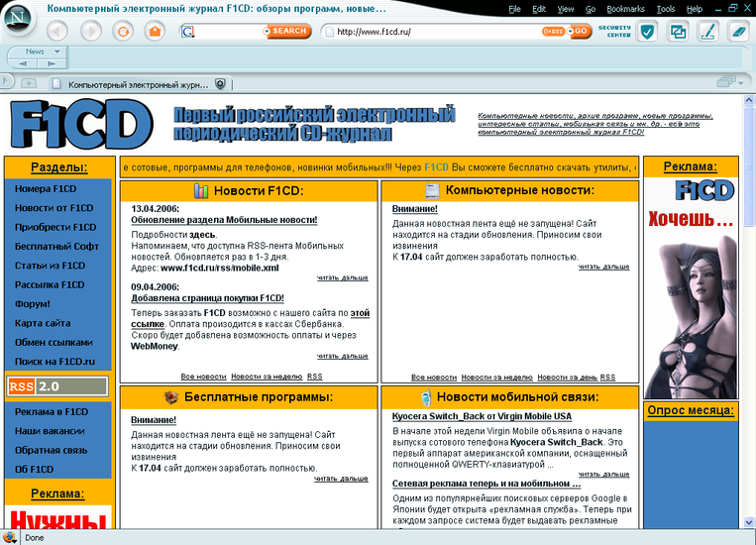Select the Компьютерный электронный журн… tab
The image size is (756, 545).
click(139, 85)
